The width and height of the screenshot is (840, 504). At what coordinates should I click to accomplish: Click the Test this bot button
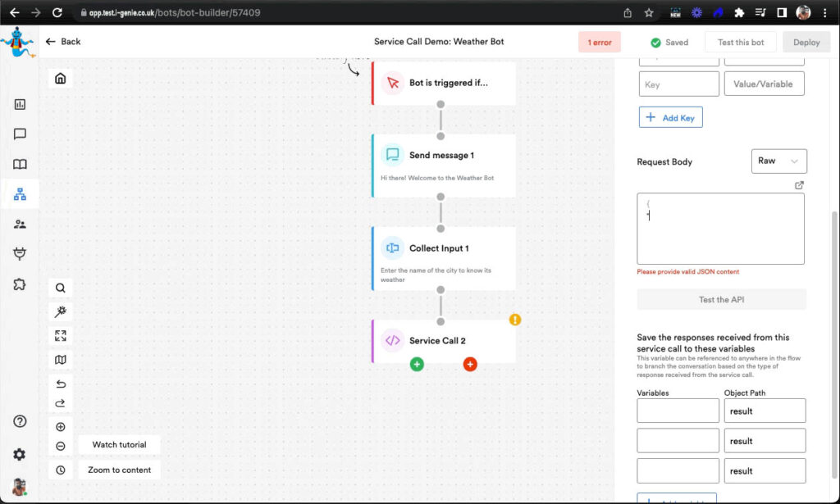(741, 43)
